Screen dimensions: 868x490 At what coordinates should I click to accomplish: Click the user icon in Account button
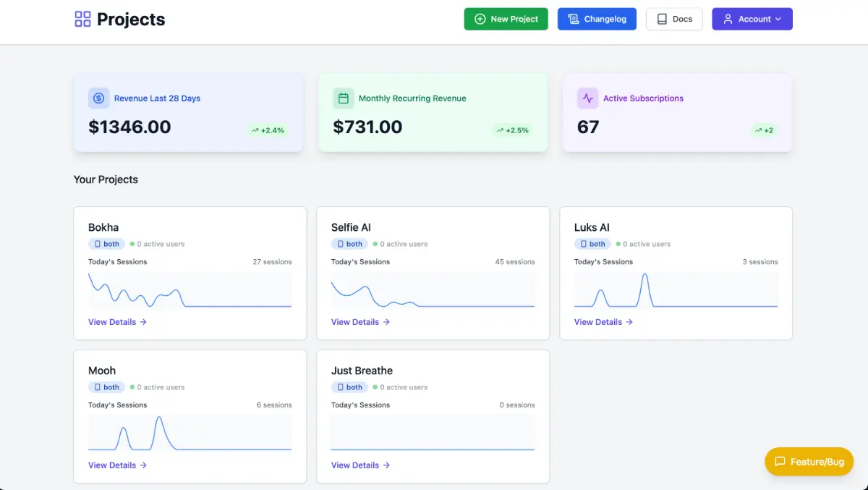click(x=728, y=19)
